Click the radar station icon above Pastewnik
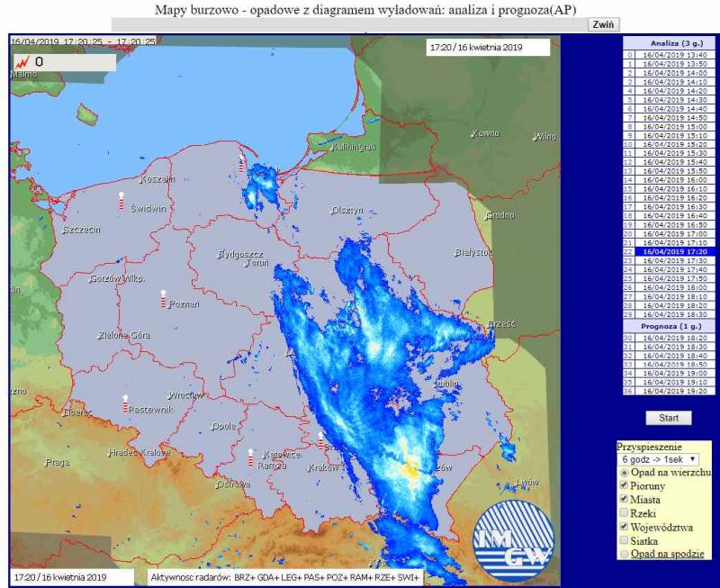Screen dimensions: 720x588 (x=125, y=403)
